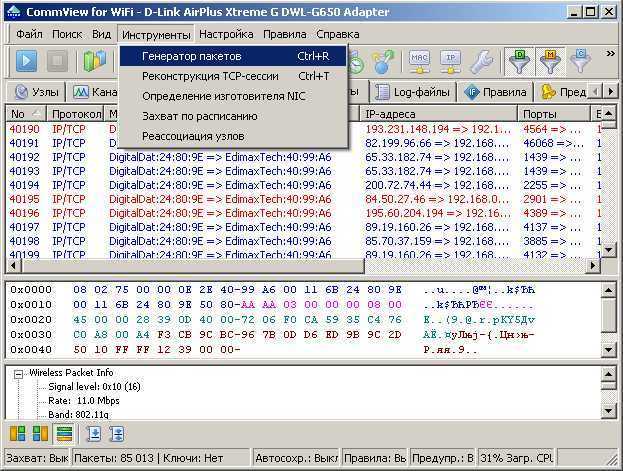Click hex dump scroll up arrow
The width and height of the screenshot is (623, 471).
[609, 291]
